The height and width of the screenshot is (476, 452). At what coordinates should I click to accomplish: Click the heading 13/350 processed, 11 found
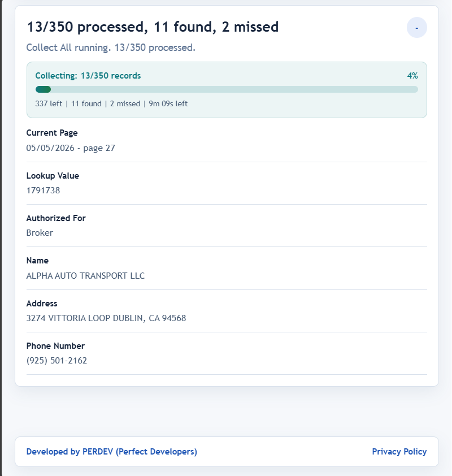click(x=153, y=27)
